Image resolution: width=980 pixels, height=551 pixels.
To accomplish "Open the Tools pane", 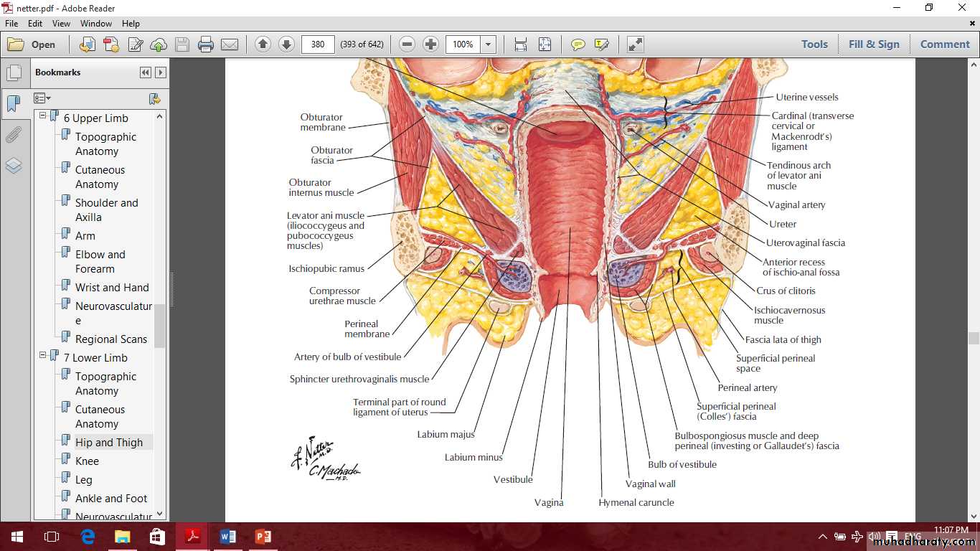I will 814,44.
